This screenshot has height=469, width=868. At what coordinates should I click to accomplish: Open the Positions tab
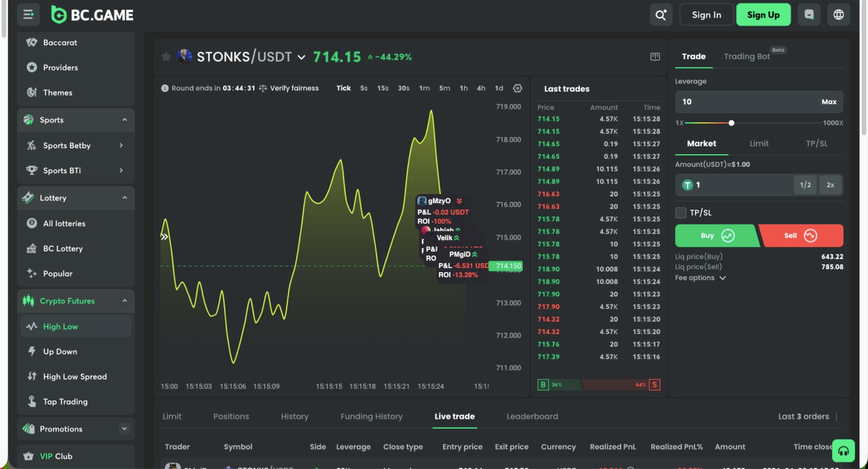click(x=231, y=416)
